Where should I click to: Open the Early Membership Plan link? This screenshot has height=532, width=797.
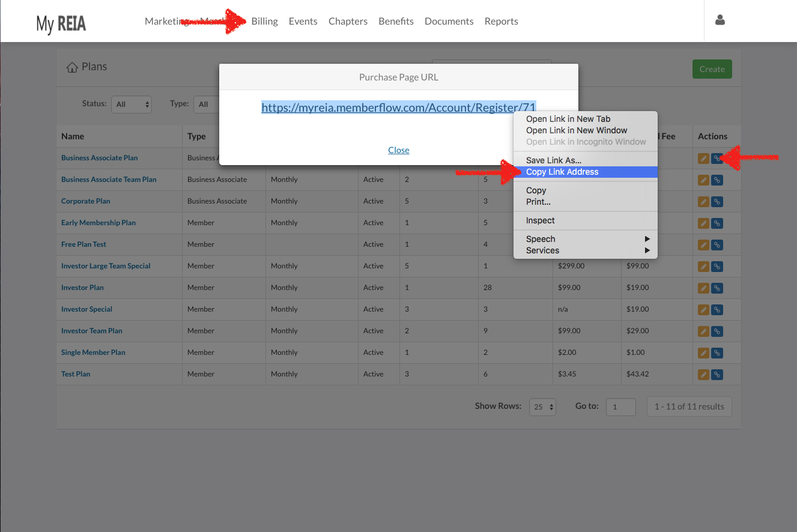98,223
